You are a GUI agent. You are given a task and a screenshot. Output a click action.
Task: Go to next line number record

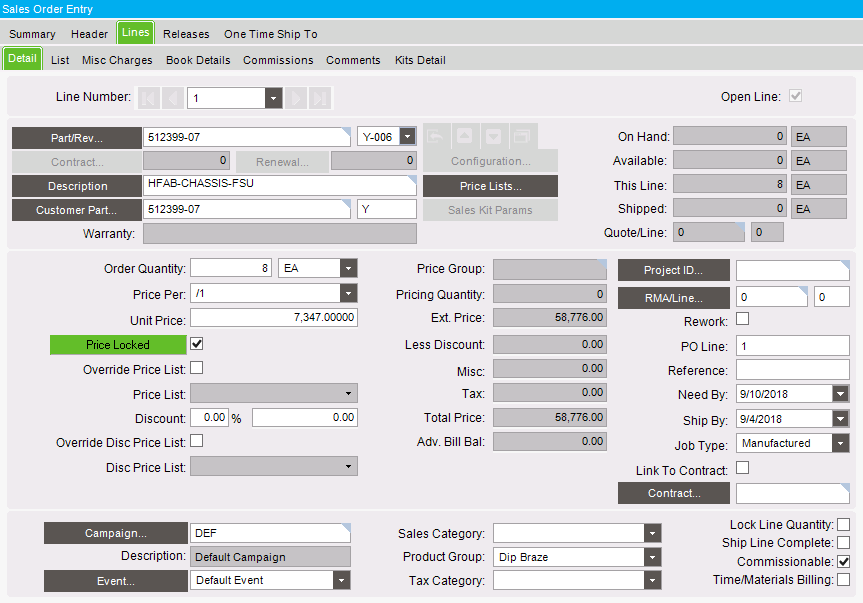296,98
